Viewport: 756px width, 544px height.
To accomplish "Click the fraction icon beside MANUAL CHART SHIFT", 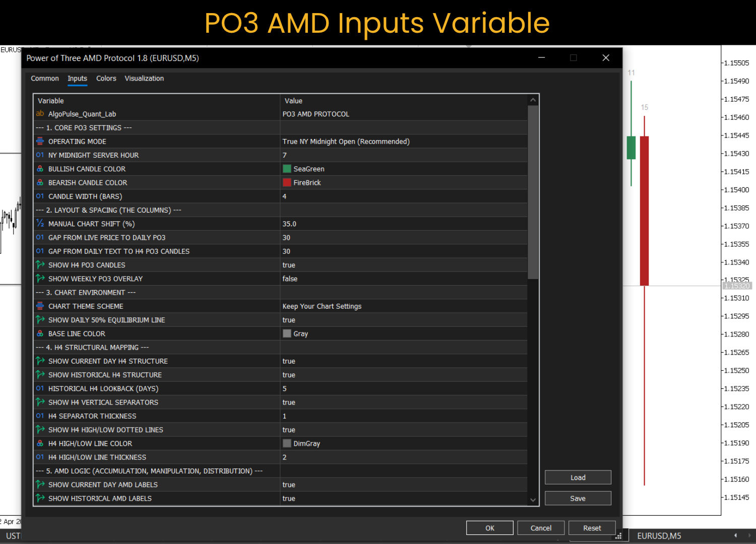I will (40, 224).
